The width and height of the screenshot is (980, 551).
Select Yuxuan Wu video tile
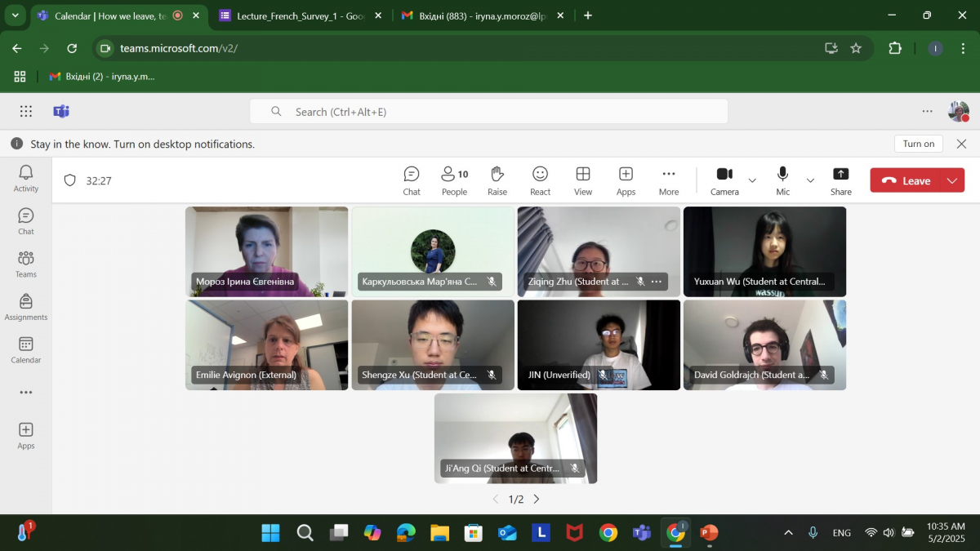pos(764,251)
